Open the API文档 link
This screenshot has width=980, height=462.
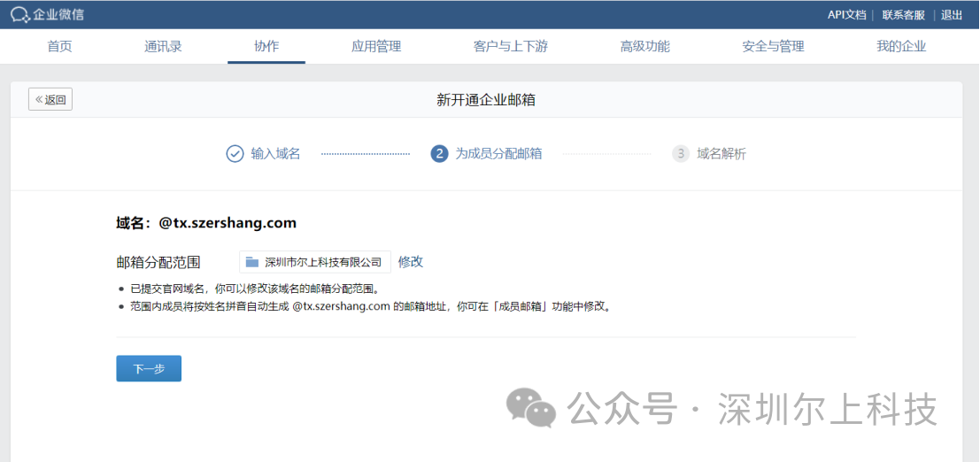(x=846, y=15)
